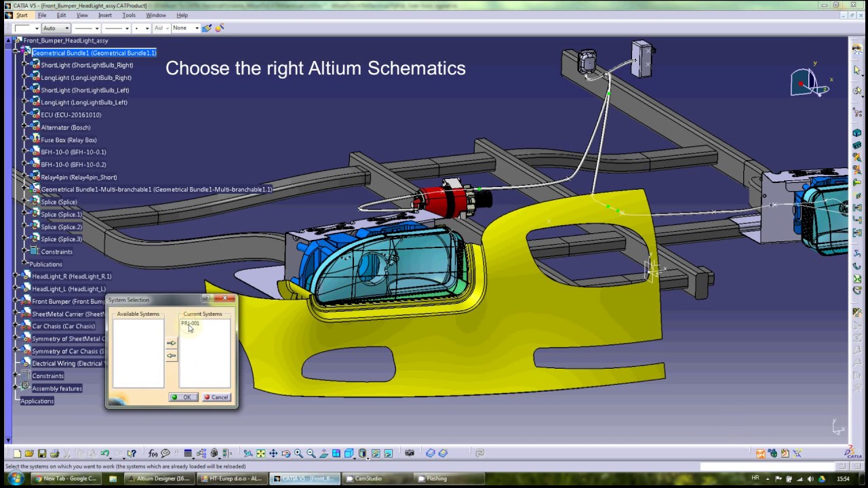Open the Google Chrome New Tab taskbar item
Screen dimensions: 868x488
click(x=65, y=479)
